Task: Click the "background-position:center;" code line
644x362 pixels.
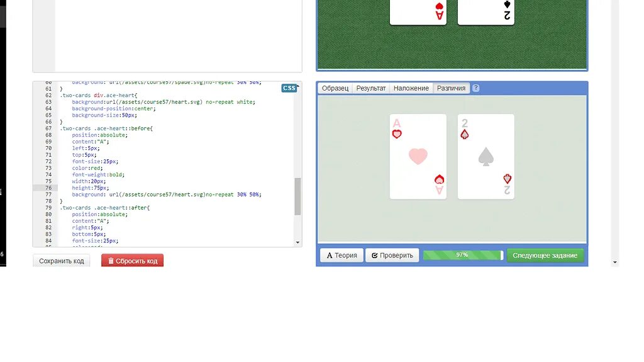Action: pos(114,108)
